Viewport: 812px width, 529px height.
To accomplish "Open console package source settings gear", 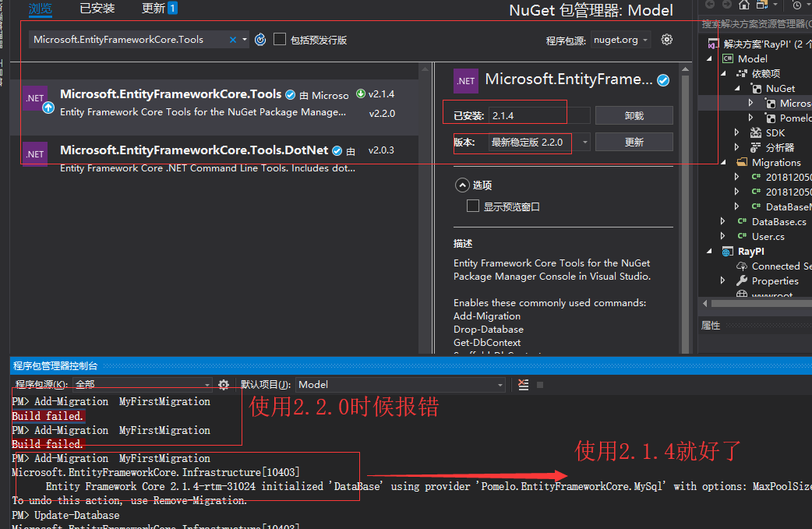I will 224,385.
